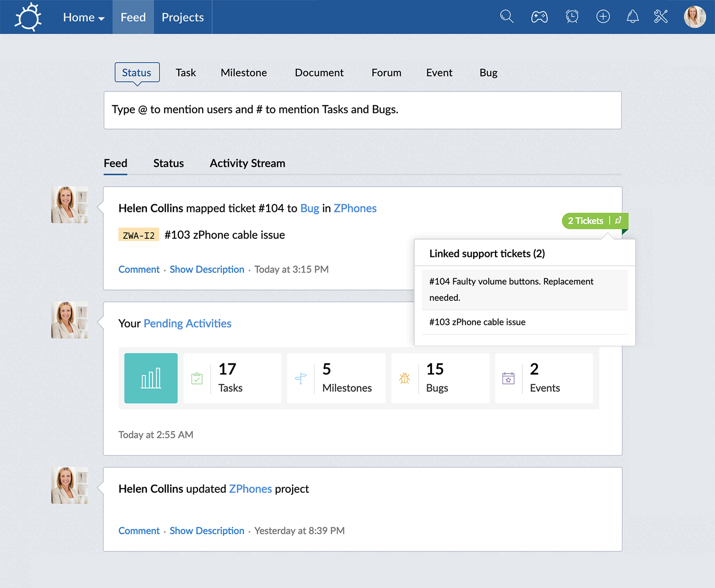The width and height of the screenshot is (715, 588).
Task: Click Linked support tickets (2) heading
Action: point(487,254)
